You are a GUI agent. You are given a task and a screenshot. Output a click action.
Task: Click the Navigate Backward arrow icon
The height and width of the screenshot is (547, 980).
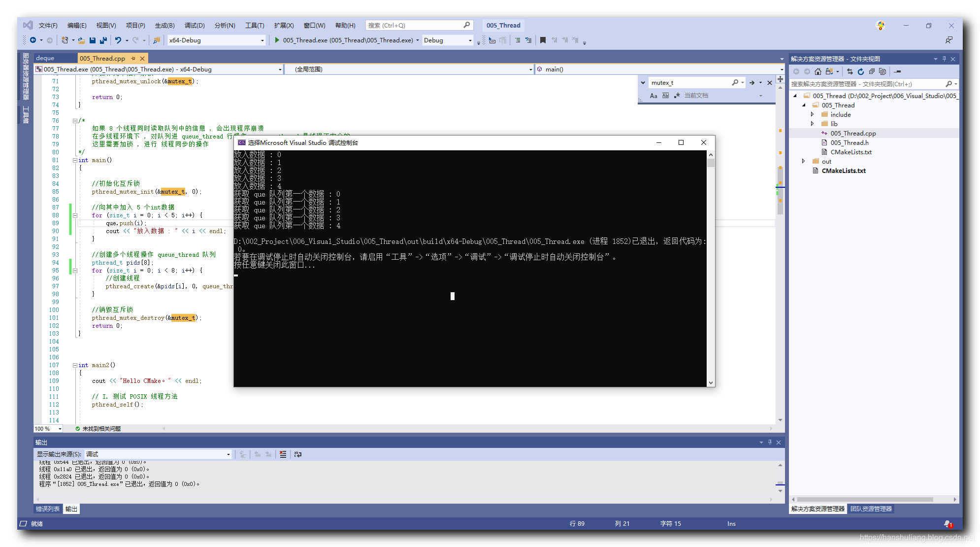pyautogui.click(x=33, y=40)
